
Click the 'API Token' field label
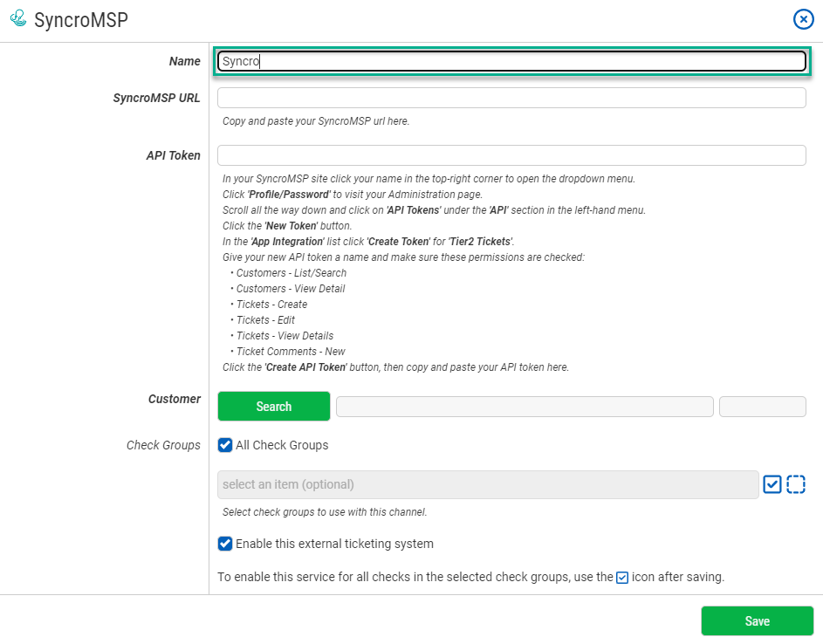click(173, 156)
